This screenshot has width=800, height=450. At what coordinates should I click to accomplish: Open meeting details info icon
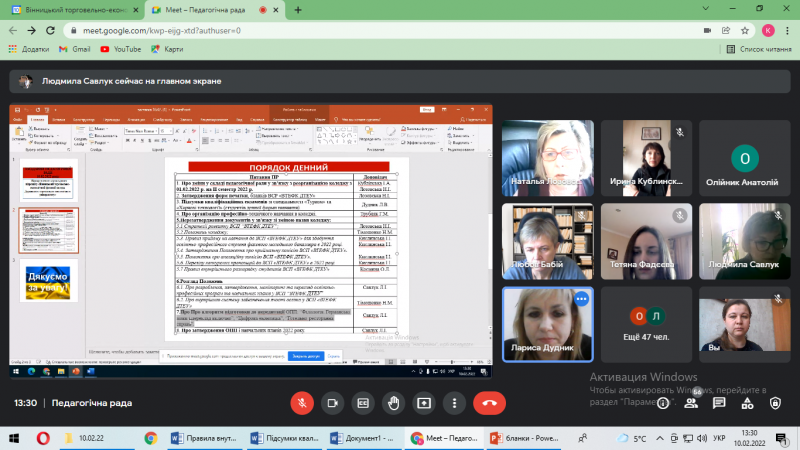[663, 404]
